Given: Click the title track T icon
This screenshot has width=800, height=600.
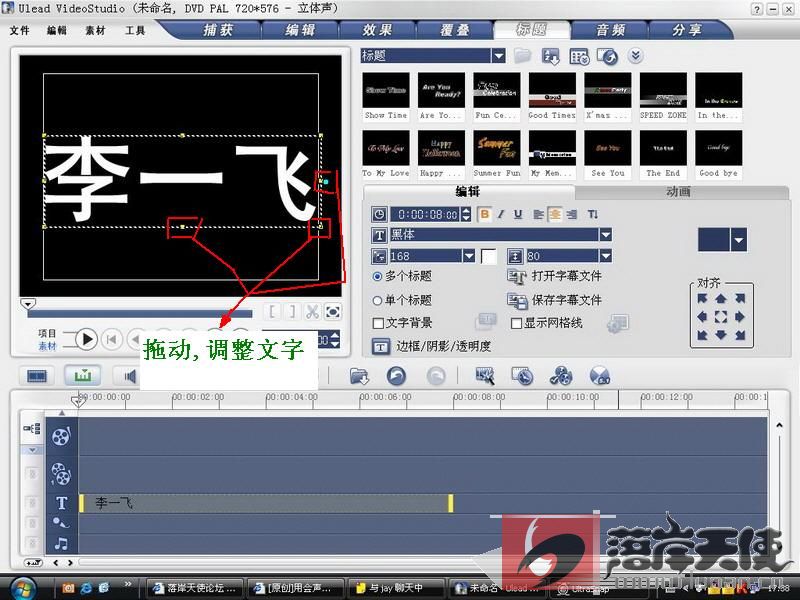Looking at the screenshot, I should pos(61,503).
